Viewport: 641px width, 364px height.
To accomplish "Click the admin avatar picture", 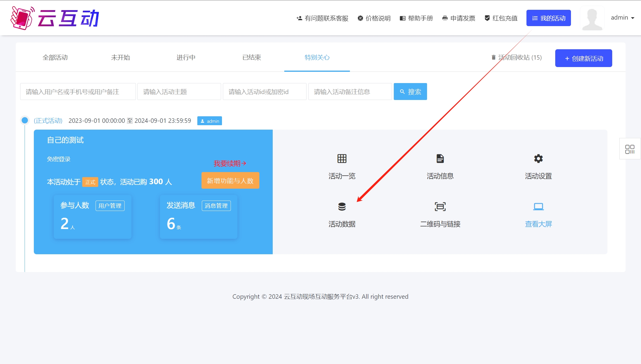I will click(592, 18).
